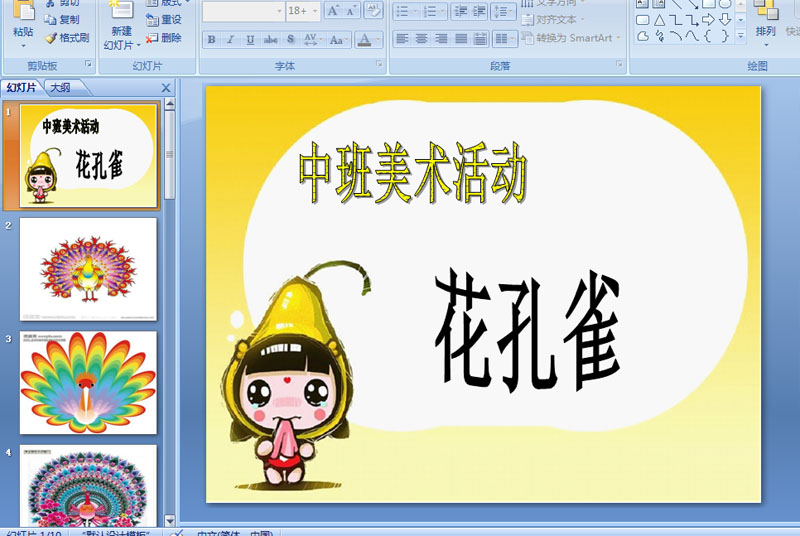Toggle Italic text formatting

pos(231,39)
